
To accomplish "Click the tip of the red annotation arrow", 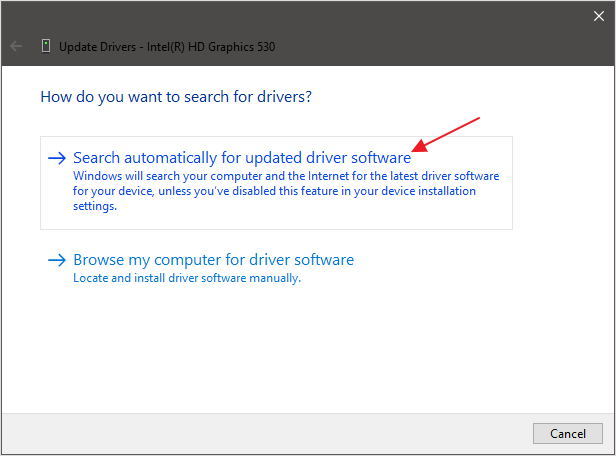I will (x=415, y=153).
